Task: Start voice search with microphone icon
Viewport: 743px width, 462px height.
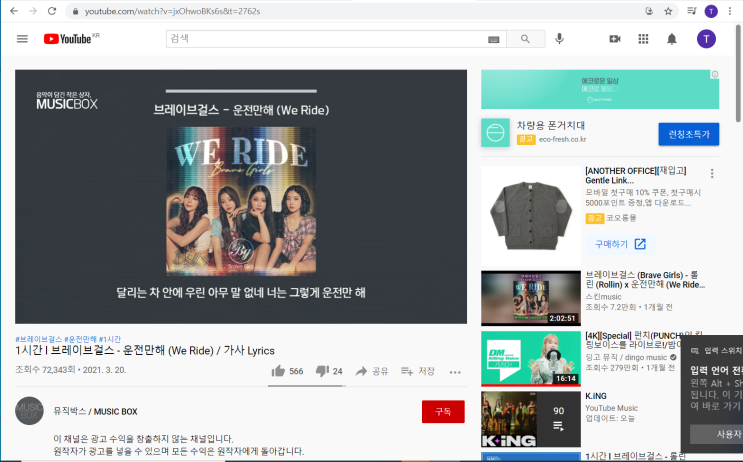Action: tap(559, 39)
